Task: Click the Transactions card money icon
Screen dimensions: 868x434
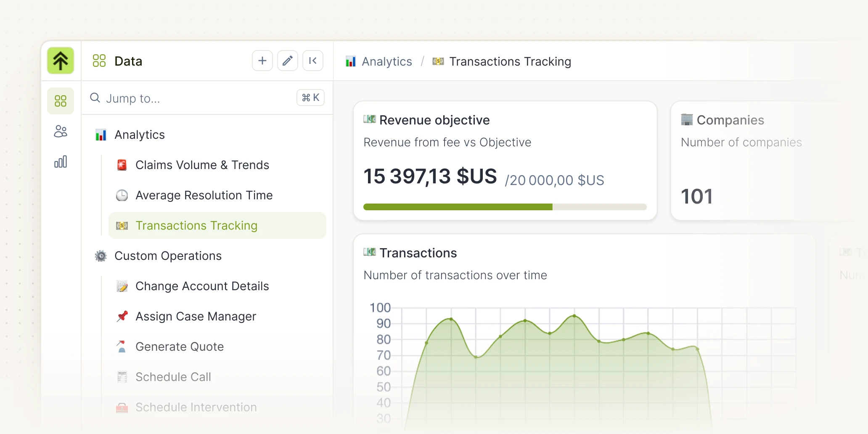Action: pyautogui.click(x=370, y=252)
